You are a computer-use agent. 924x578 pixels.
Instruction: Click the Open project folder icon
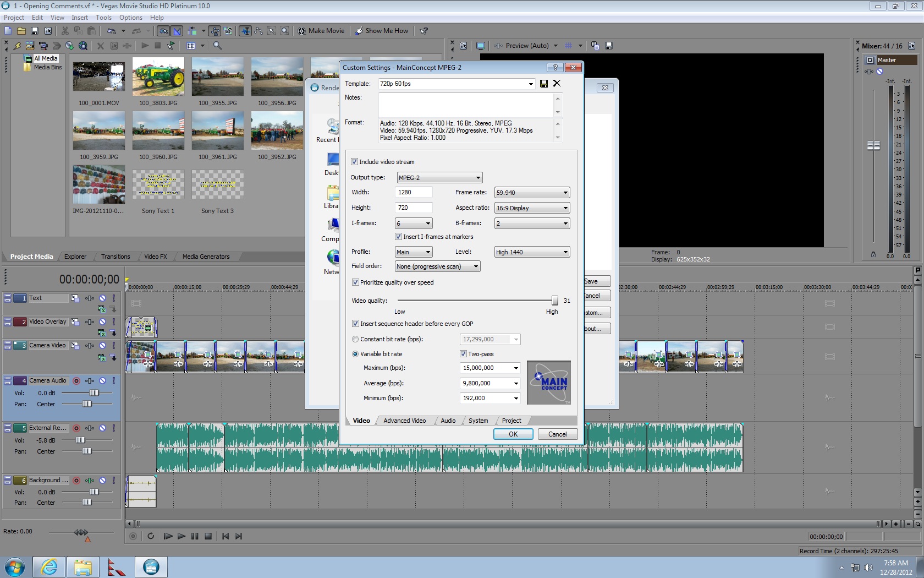pyautogui.click(x=21, y=31)
